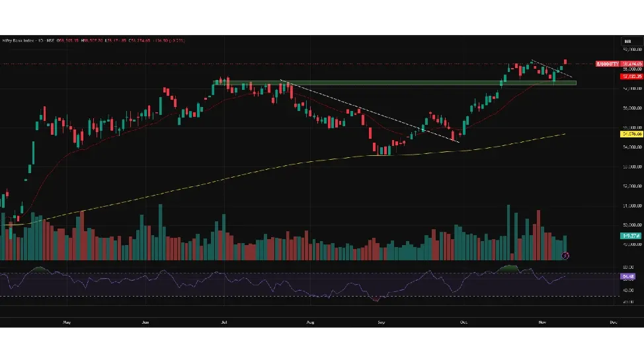Click the yellow moving average price tag

(x=631, y=133)
